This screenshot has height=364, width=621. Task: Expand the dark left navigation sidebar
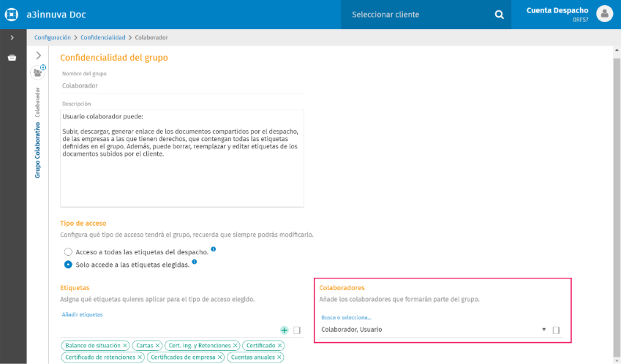click(12, 37)
